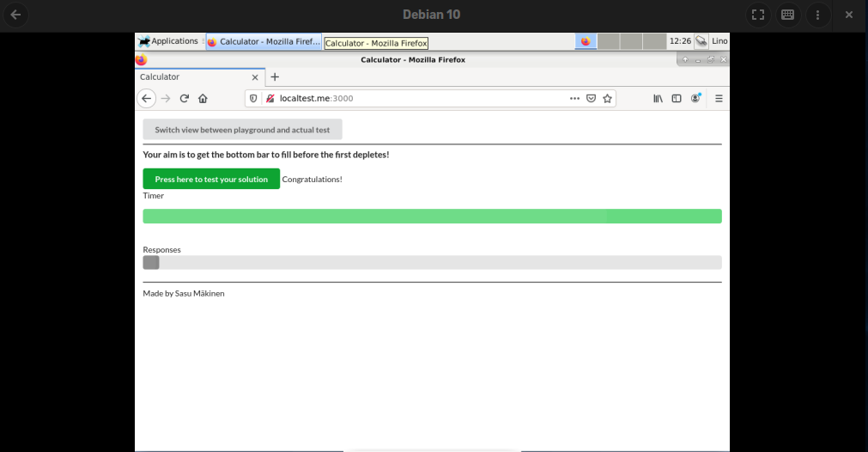The width and height of the screenshot is (868, 452).
Task: Open the tracking protection shield icon
Action: (253, 98)
